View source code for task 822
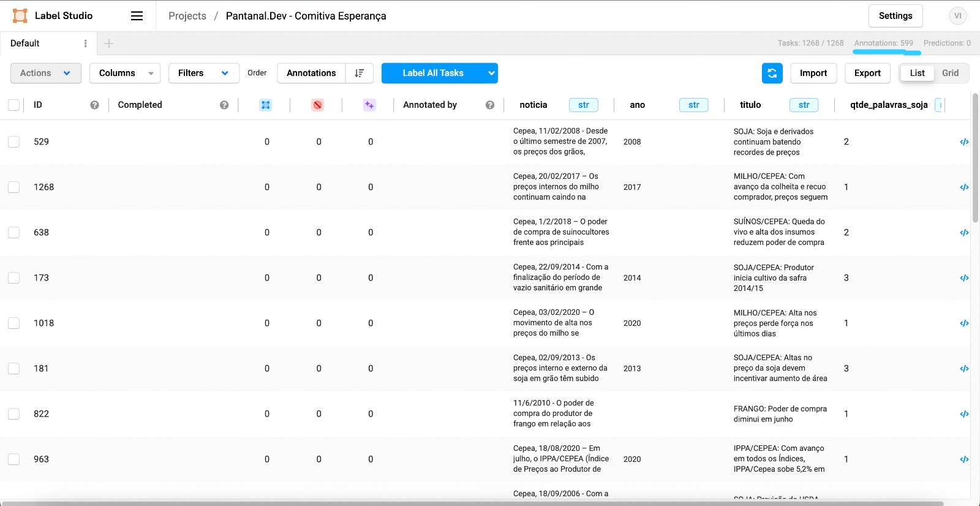980x506 pixels. point(964,413)
